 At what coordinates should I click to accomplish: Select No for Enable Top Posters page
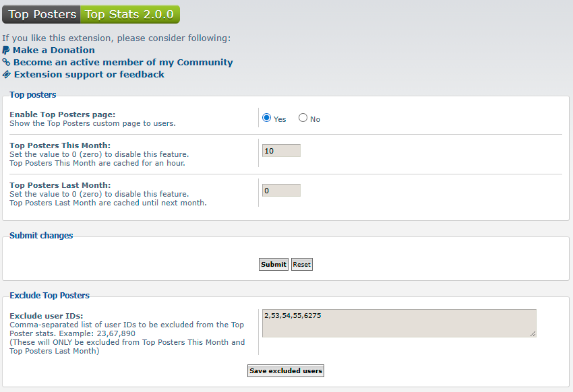click(303, 117)
